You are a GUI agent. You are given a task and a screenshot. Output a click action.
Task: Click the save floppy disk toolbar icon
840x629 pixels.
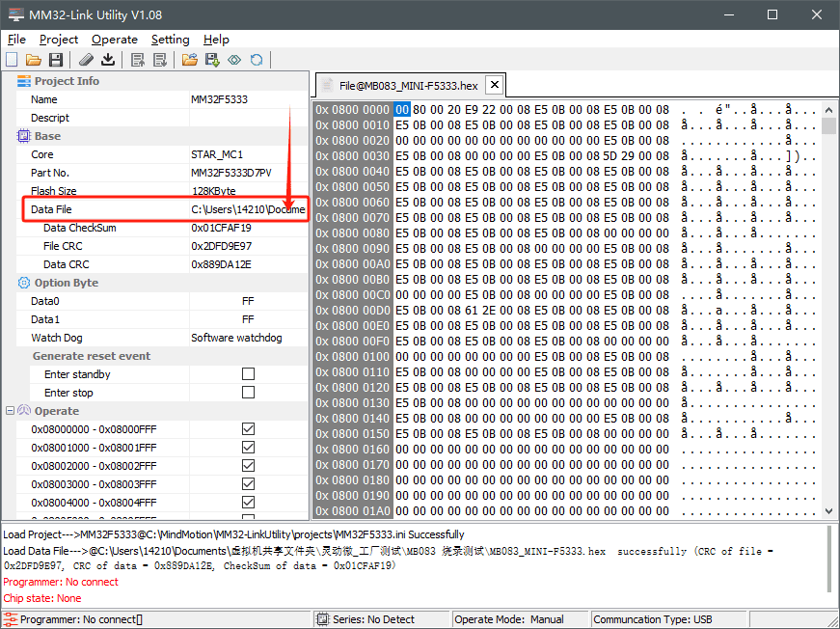tap(55, 60)
